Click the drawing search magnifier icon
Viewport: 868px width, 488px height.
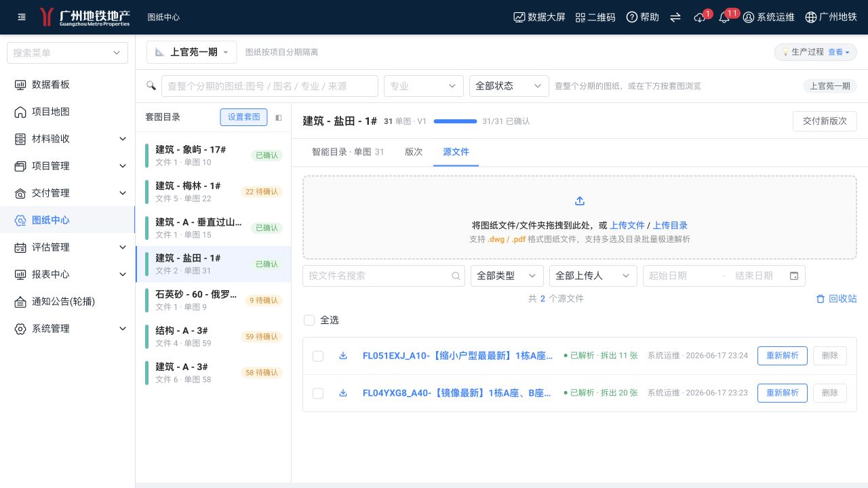click(x=151, y=85)
